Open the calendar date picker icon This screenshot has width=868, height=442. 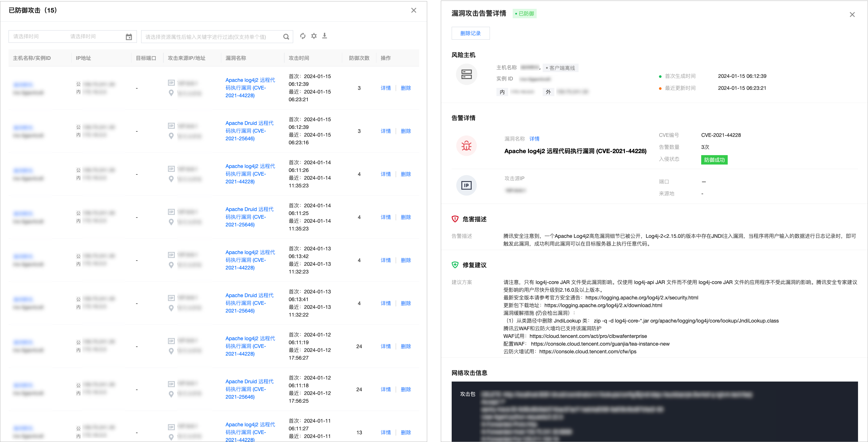tap(129, 37)
